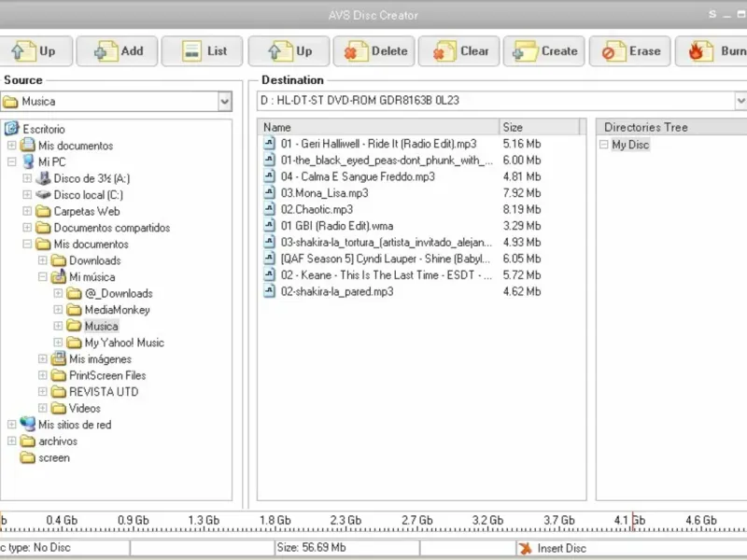Screen dimensions: 747x560
Task: Select Keane - This Is The Last Time
Action: tap(387, 275)
